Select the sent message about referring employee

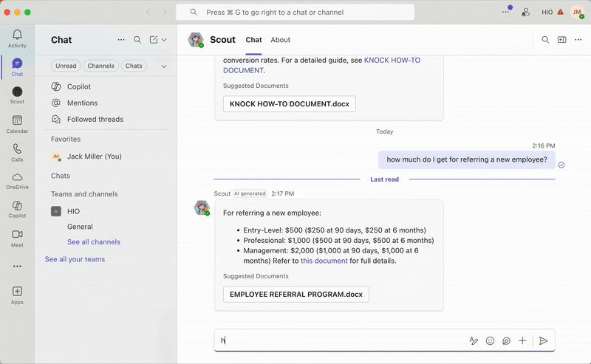click(467, 159)
